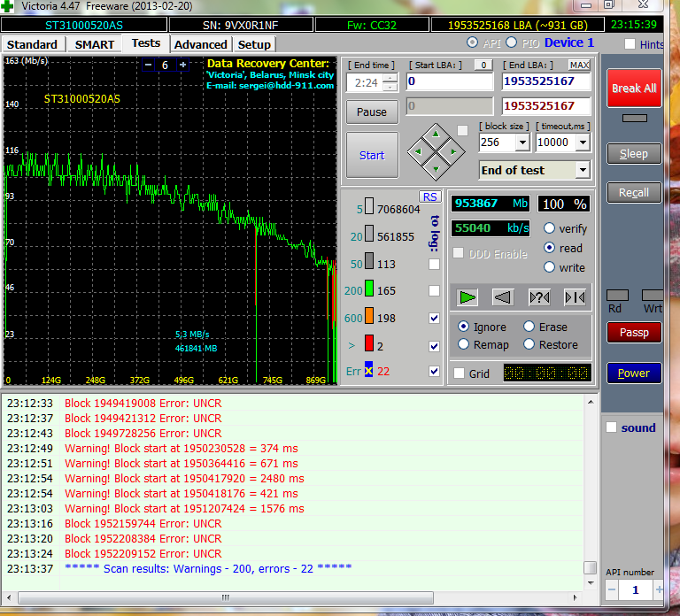Image resolution: width=680 pixels, height=616 pixels.
Task: Click the backward scan direction arrow icon
Action: (503, 297)
